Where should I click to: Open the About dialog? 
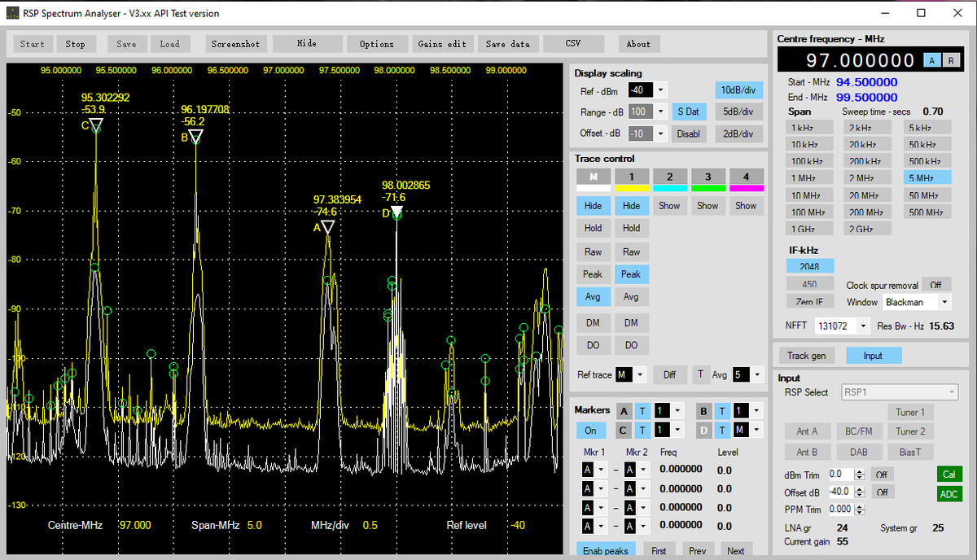[x=638, y=44]
